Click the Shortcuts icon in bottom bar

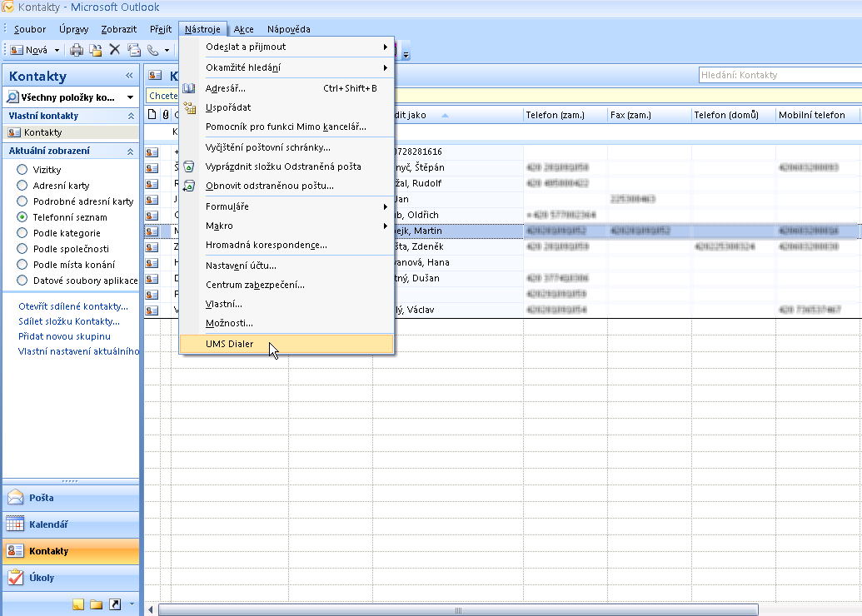(x=115, y=604)
